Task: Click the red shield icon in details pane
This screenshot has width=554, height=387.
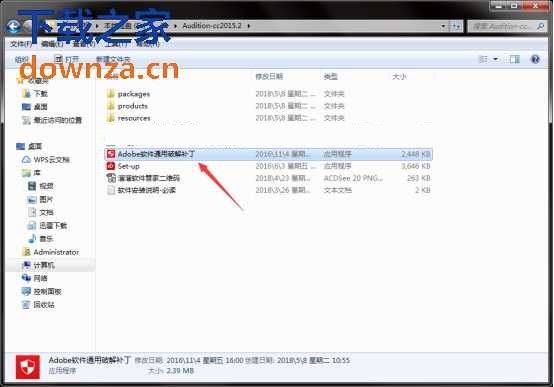Action: (28, 367)
